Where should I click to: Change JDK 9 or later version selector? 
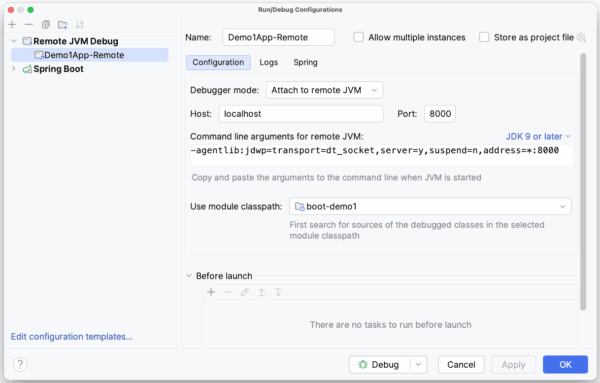click(538, 137)
